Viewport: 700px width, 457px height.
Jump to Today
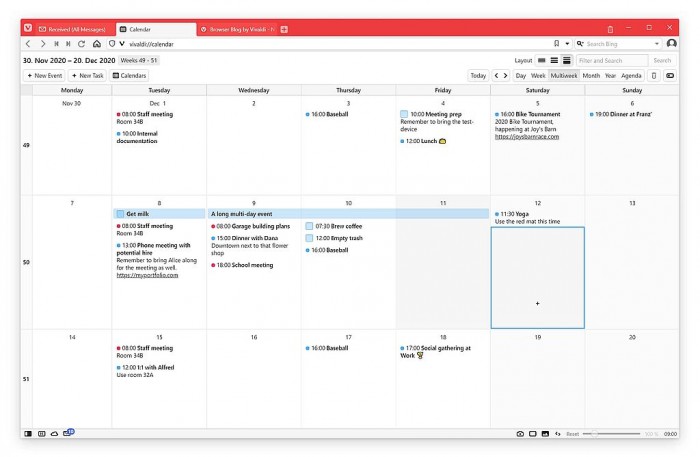(478, 75)
